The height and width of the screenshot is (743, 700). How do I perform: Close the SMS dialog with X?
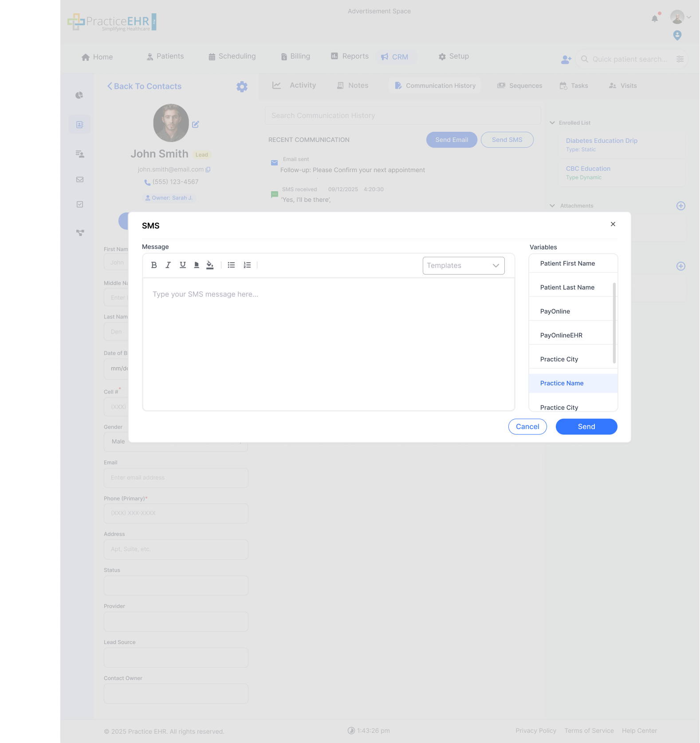(613, 224)
